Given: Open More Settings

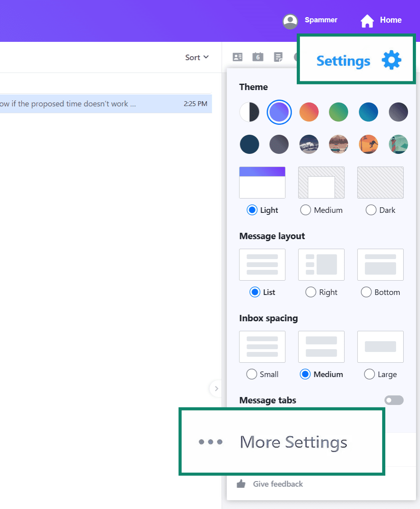Looking at the screenshot, I should pos(293,442).
